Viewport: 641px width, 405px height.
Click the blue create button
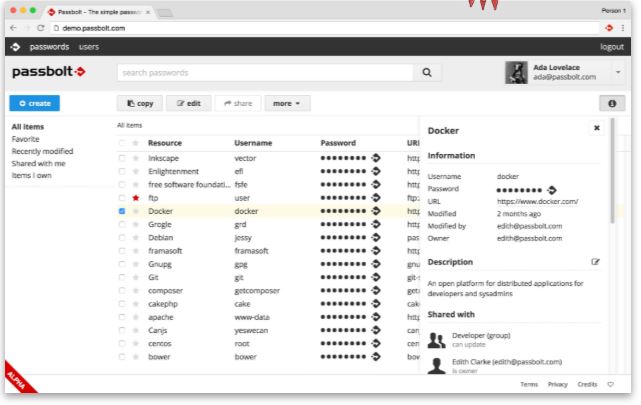[34, 103]
